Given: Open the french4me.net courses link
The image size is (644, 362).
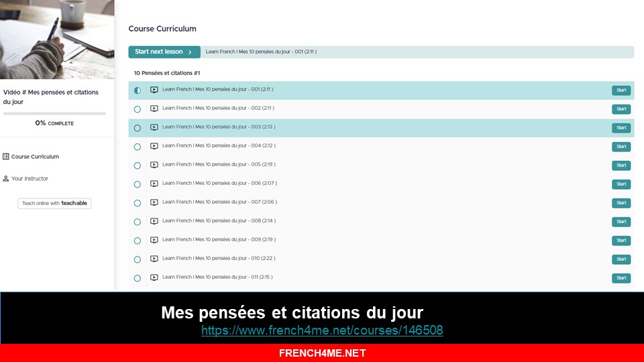Looking at the screenshot, I should [x=322, y=330].
